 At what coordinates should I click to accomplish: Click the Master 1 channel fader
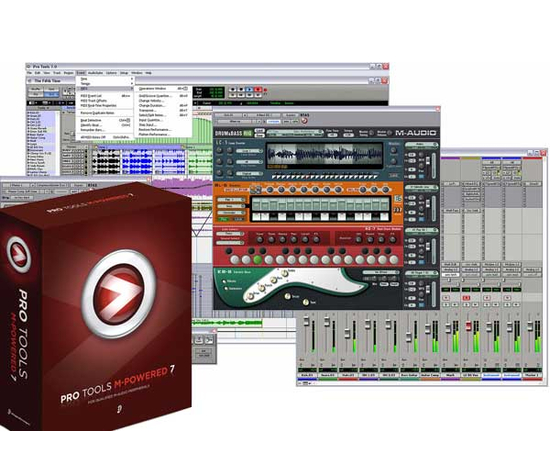pos(530,326)
